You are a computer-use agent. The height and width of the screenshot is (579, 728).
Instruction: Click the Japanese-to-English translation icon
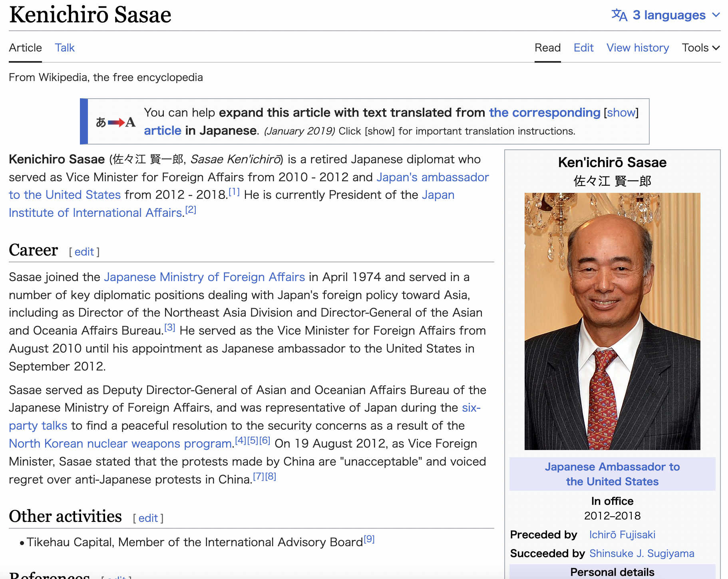[115, 122]
